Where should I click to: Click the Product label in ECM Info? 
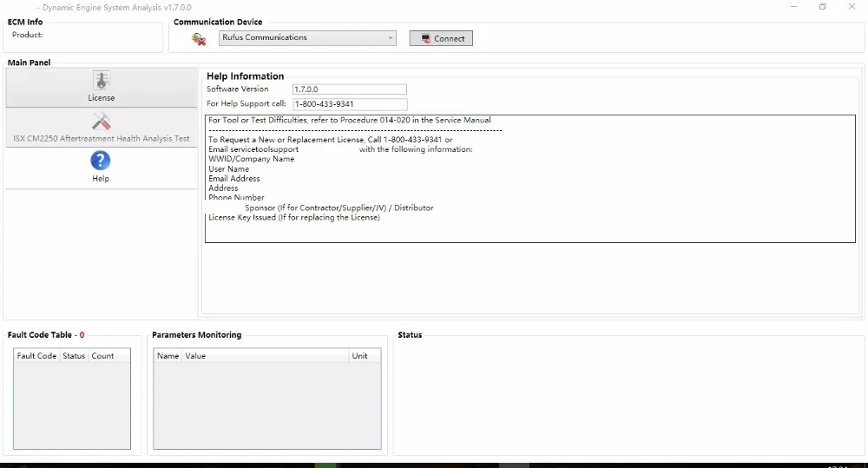click(27, 35)
